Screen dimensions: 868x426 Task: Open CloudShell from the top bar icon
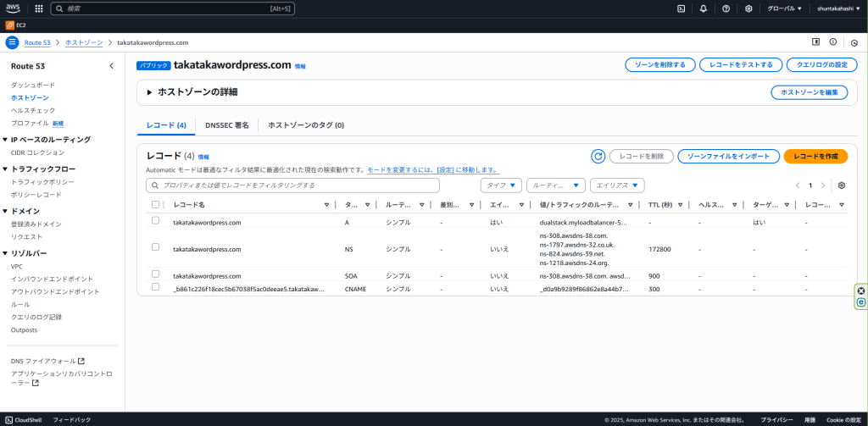[682, 8]
